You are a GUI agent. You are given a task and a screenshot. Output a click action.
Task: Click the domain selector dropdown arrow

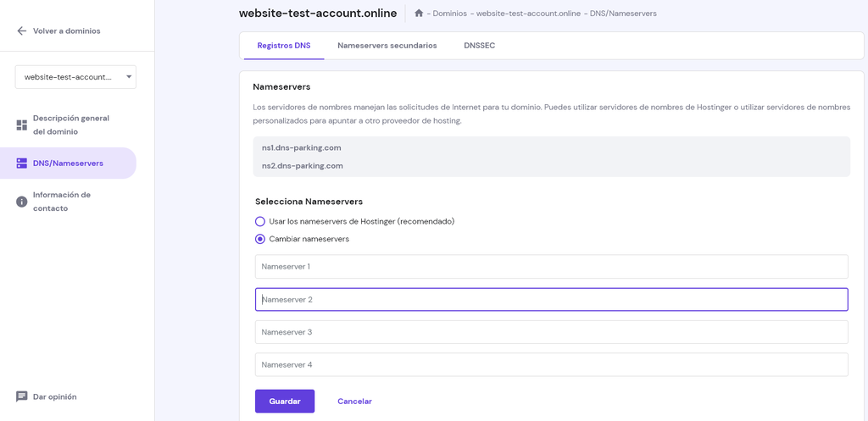pyautogui.click(x=129, y=77)
